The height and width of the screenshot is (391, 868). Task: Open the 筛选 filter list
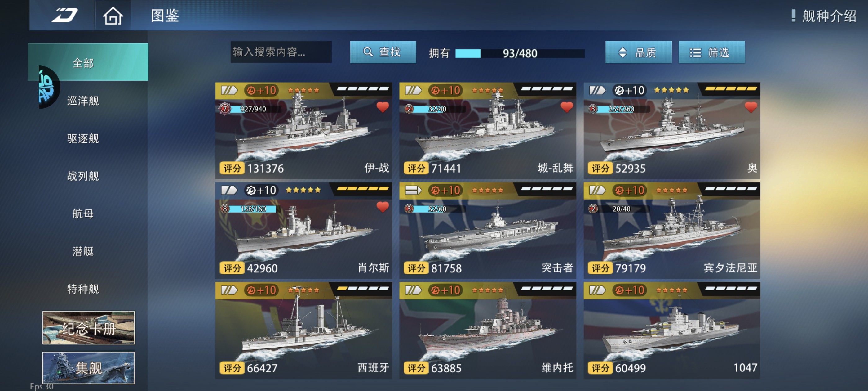711,52
